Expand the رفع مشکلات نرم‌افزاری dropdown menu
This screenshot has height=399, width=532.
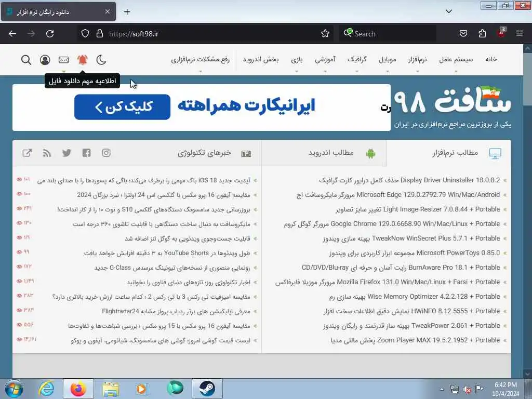pyautogui.click(x=200, y=60)
